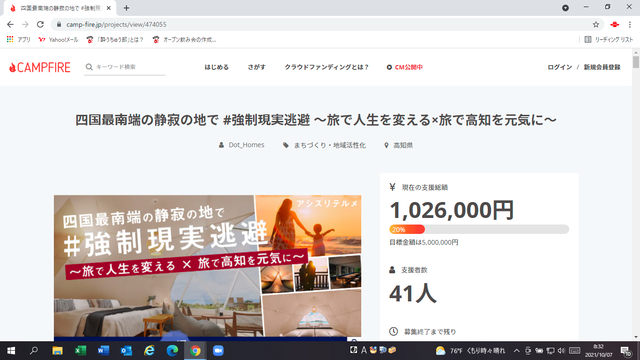Go back to previous page
Screen dimensions: 640x360
click(10, 24)
